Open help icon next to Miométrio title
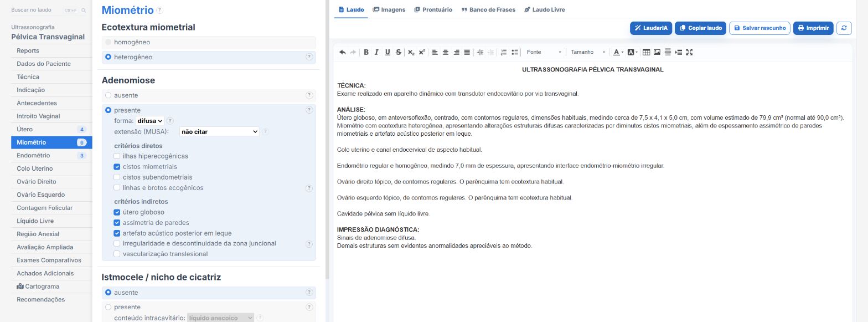 pos(160,10)
